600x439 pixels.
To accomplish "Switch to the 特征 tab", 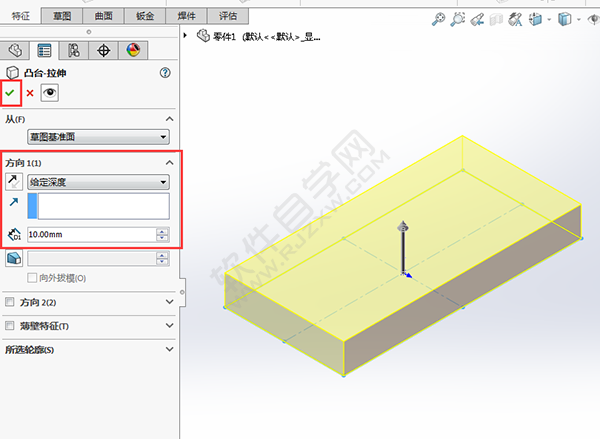I will [x=21, y=16].
